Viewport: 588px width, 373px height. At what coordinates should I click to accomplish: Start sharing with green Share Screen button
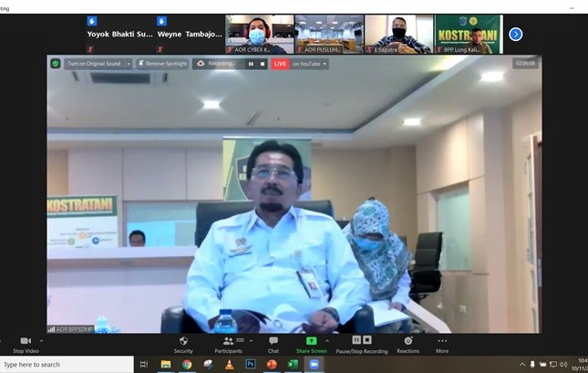tap(311, 345)
